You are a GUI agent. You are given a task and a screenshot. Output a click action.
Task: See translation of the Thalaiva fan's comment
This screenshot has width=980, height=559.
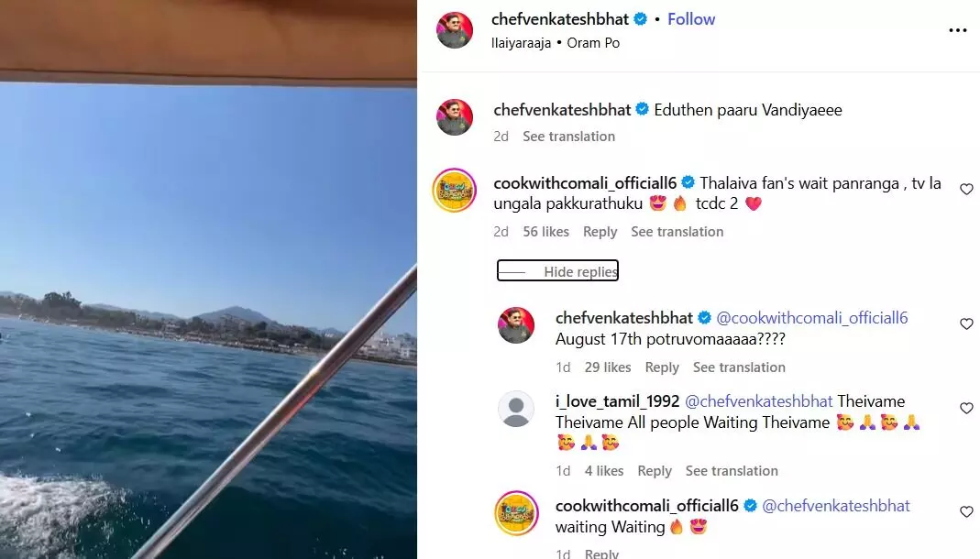click(x=677, y=232)
